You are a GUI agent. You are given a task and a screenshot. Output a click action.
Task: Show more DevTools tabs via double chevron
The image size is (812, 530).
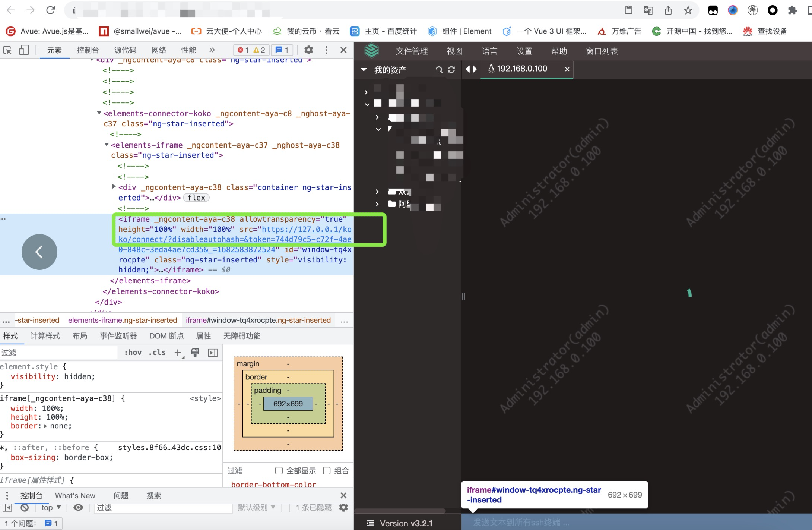(x=212, y=50)
